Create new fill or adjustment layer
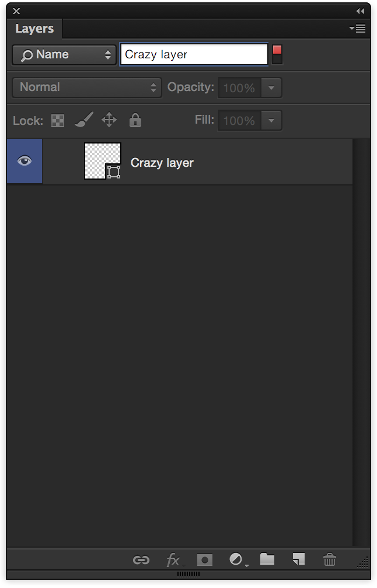 pyautogui.click(x=236, y=559)
